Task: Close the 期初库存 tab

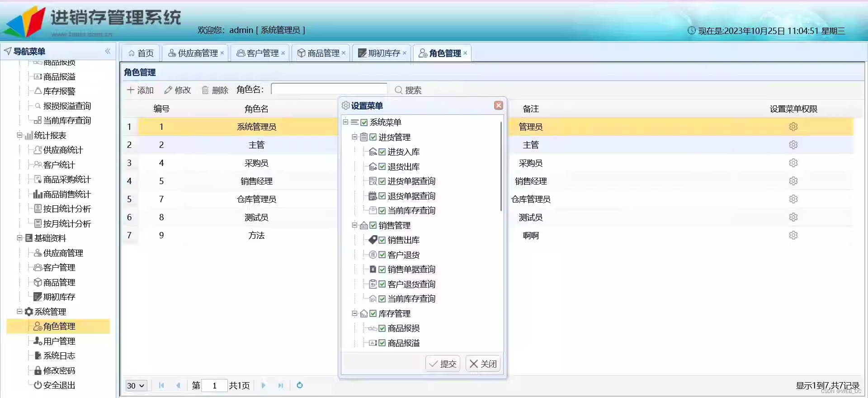Action: coord(405,53)
